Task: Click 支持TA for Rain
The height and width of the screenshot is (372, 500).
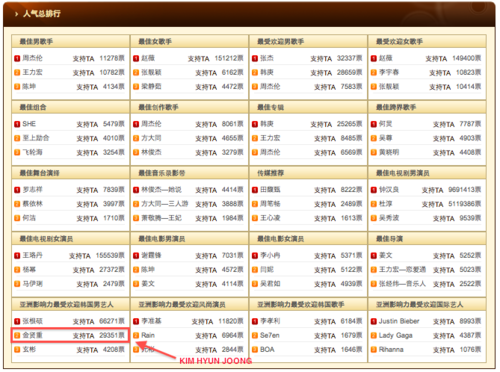Action: [x=206, y=336]
